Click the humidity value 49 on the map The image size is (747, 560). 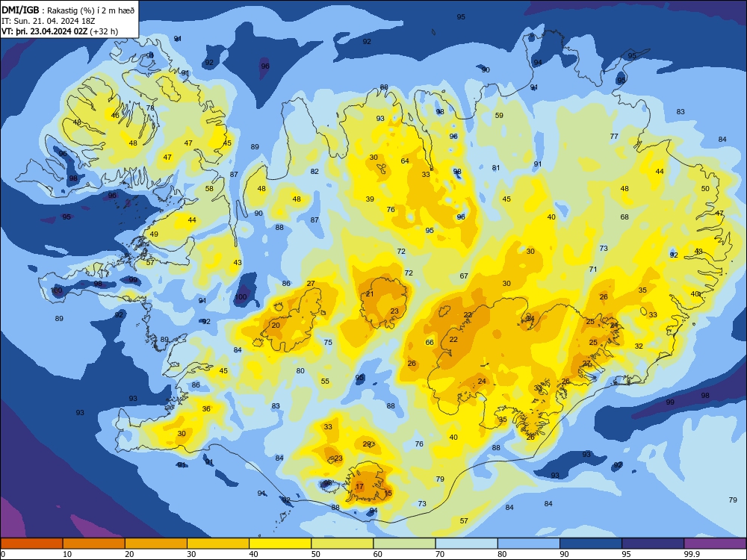pyautogui.click(x=154, y=234)
